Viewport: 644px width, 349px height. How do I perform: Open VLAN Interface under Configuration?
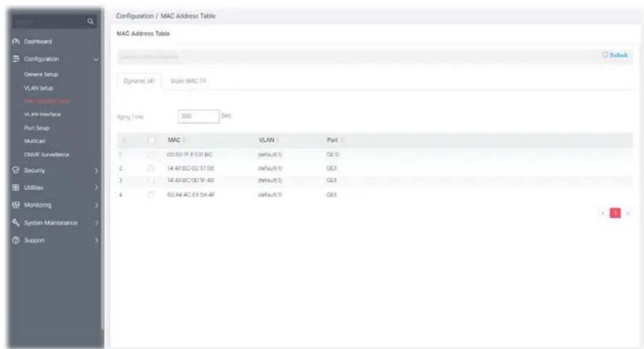(42, 115)
